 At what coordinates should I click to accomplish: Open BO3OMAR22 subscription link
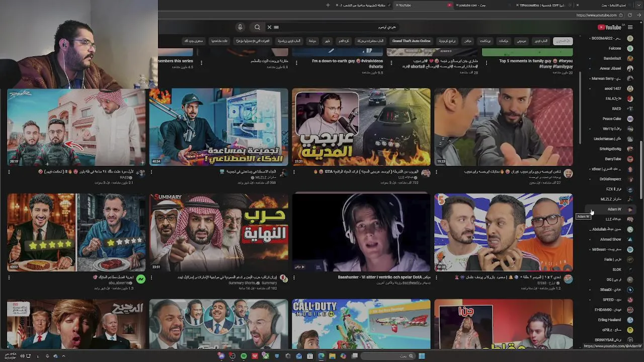pyautogui.click(x=606, y=38)
